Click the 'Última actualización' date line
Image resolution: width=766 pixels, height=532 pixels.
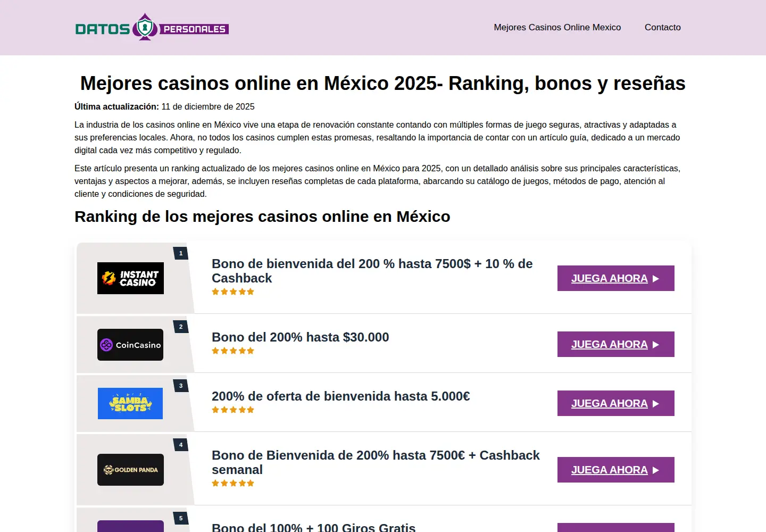164,106
